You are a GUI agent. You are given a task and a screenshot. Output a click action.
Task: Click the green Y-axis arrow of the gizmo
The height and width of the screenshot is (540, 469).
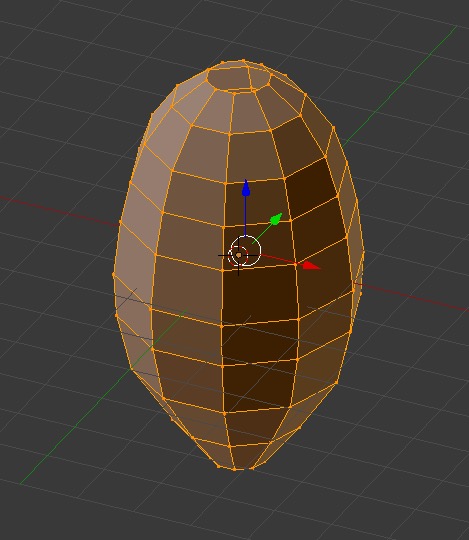coord(276,219)
